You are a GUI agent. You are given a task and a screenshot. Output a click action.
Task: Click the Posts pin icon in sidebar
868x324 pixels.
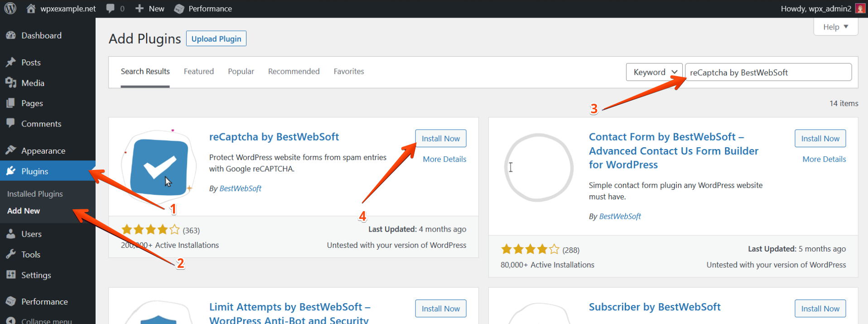click(11, 63)
